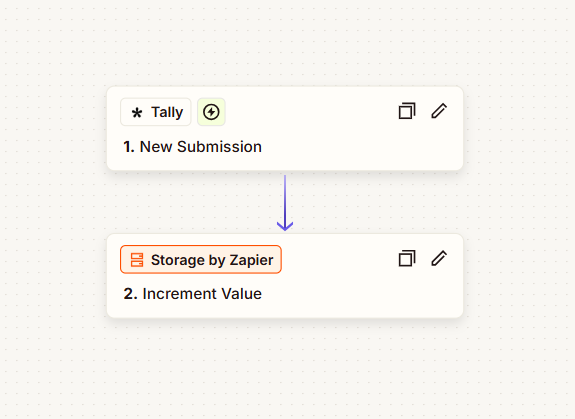Edit the Increment Value step with pencil
Viewport: 575px width, 419px height.
point(439,258)
